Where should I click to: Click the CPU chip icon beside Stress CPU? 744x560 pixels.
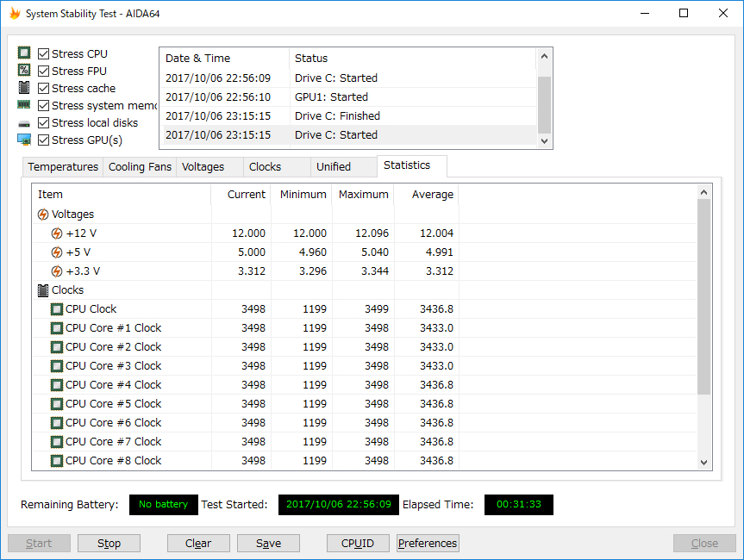click(24, 53)
